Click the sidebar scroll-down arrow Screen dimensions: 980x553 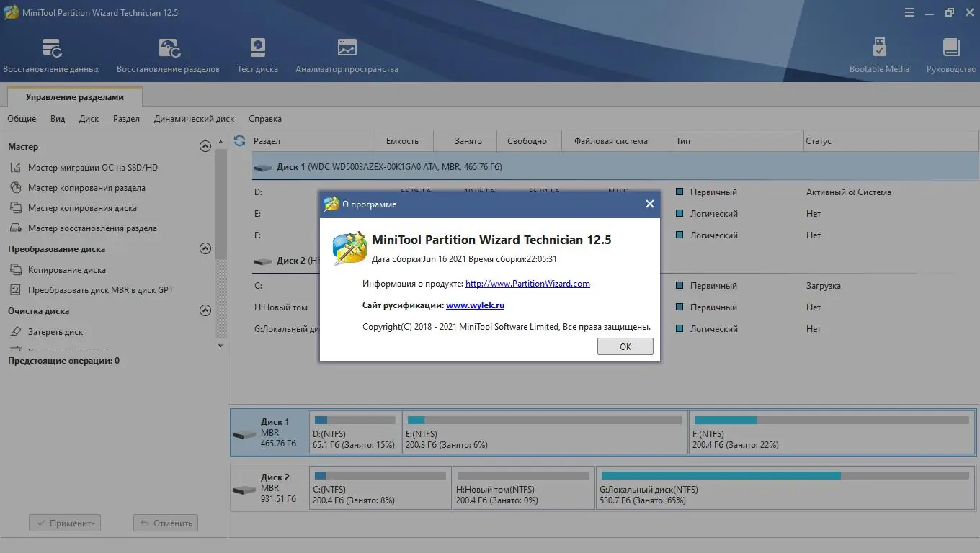[x=220, y=346]
